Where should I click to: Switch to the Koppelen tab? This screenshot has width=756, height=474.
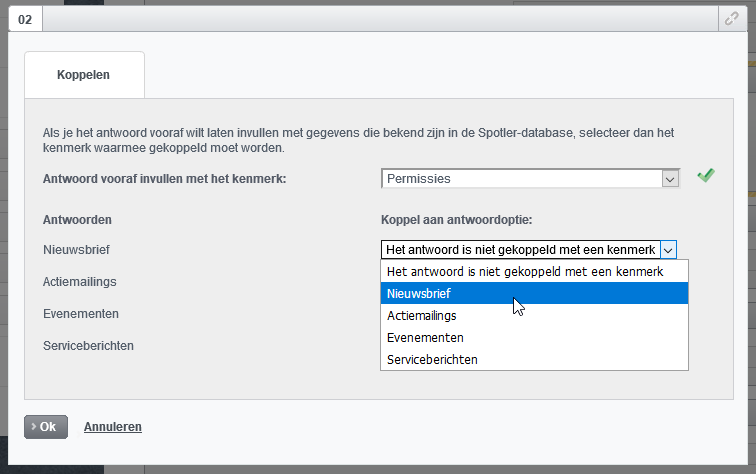(84, 75)
